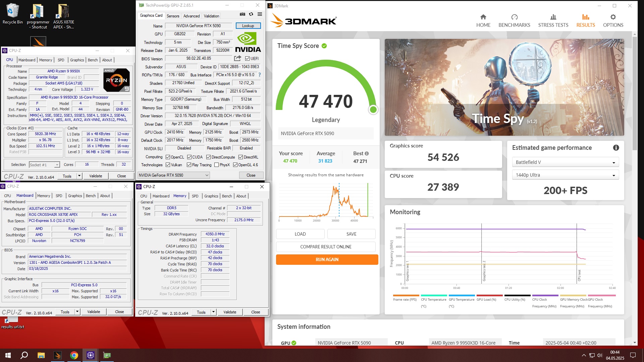Image resolution: width=644 pixels, height=362 pixels.
Task: Expand Tools arrow in CPU-Z Memory window
Action: [x=213, y=312]
